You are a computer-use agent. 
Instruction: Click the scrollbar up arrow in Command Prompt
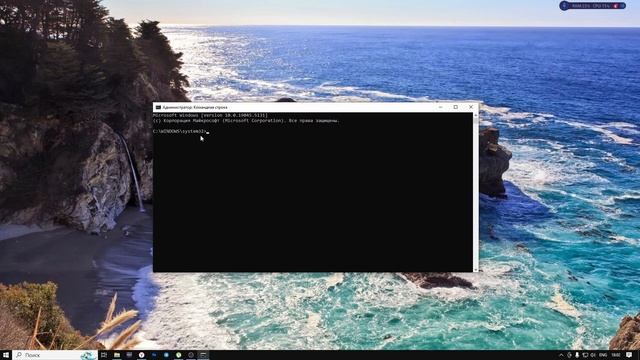click(476, 116)
